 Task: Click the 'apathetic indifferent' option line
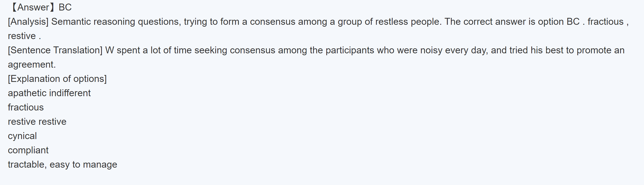(x=49, y=93)
